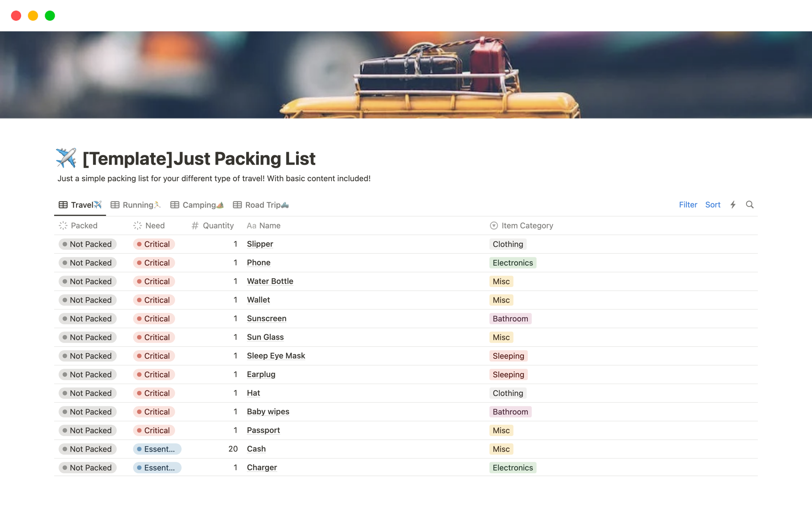Open automations via the lightning bolt icon
This screenshot has width=812, height=508.
coord(733,205)
